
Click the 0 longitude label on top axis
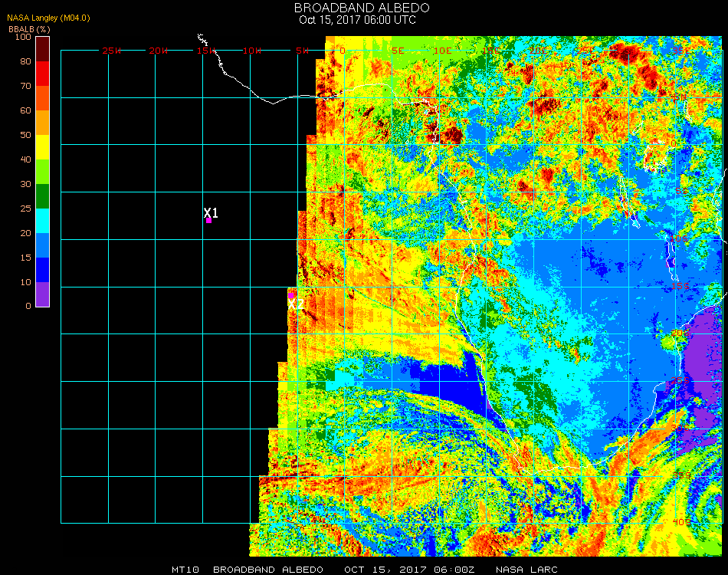coord(343,51)
